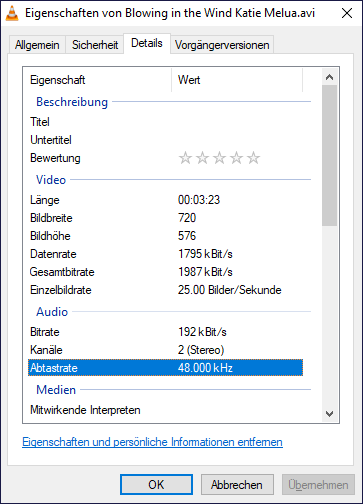Viewport: 363px width, 504px height.
Task: Select the Bildbreite property row
Action: click(x=165, y=218)
